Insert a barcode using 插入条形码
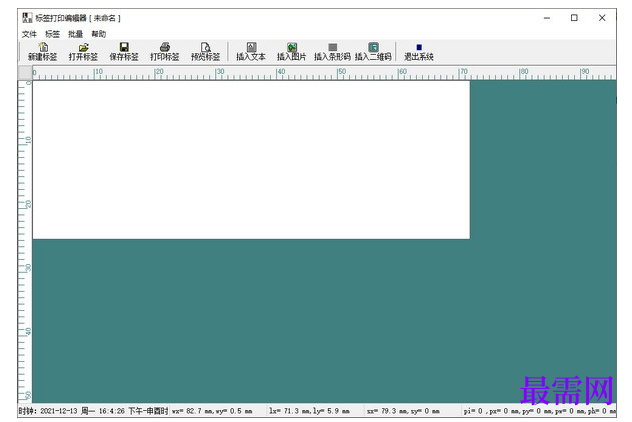 click(333, 52)
